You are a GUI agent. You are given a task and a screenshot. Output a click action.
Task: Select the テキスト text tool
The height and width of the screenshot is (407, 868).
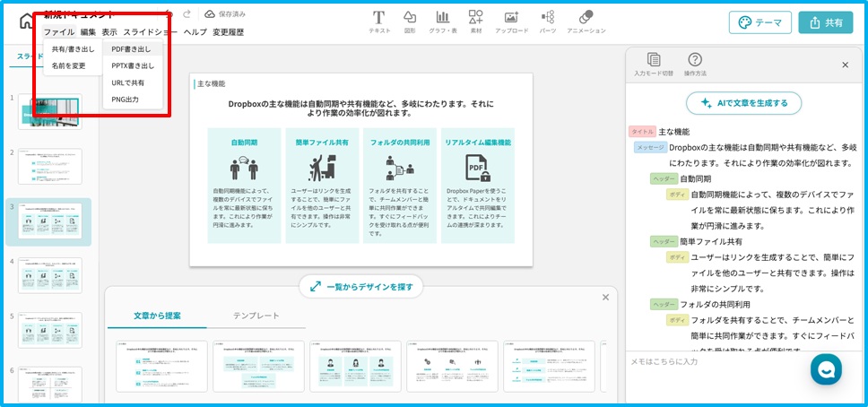click(379, 22)
